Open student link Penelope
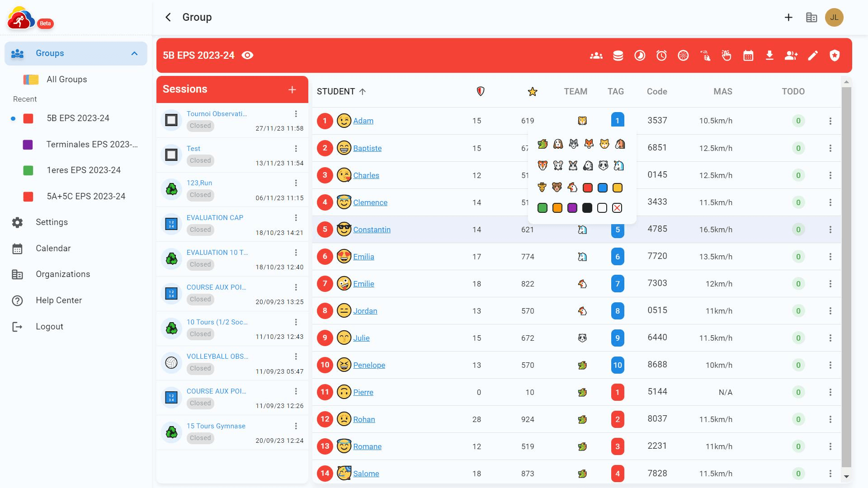This screenshot has width=868, height=488. click(x=369, y=365)
